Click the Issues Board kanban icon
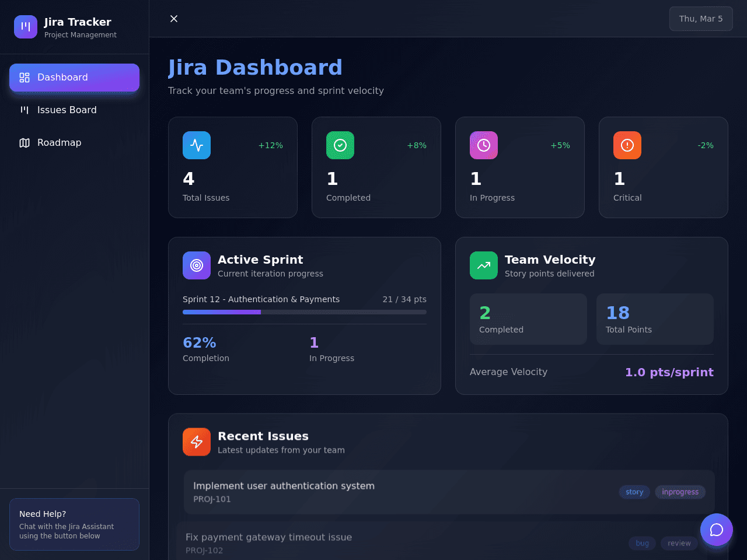This screenshot has height=560, width=747. pyautogui.click(x=25, y=110)
